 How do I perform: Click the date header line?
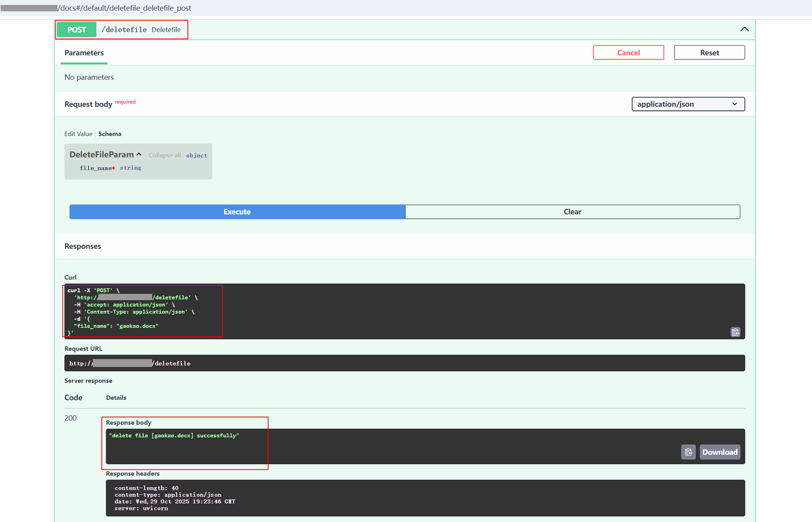click(x=175, y=501)
